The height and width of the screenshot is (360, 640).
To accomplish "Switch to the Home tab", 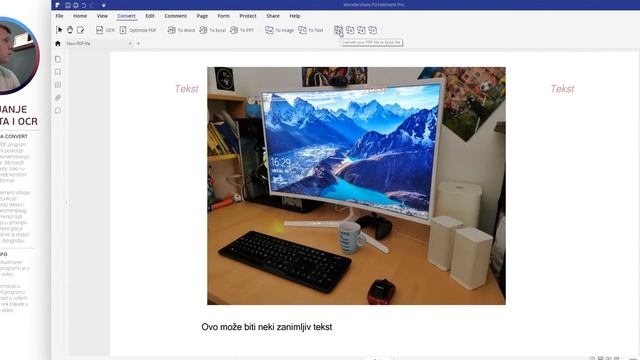I will coord(80,16).
